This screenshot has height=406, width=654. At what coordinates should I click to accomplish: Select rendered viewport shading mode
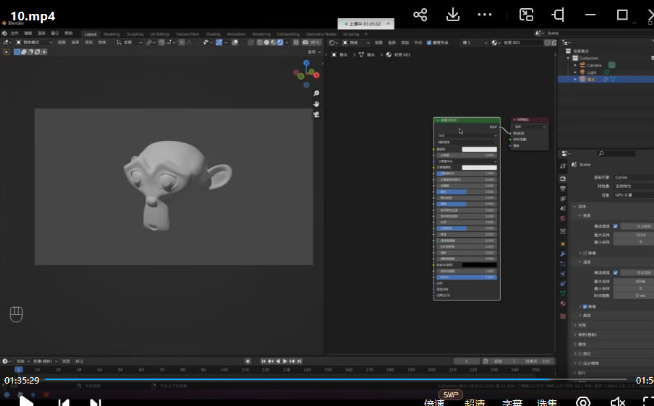[280, 42]
